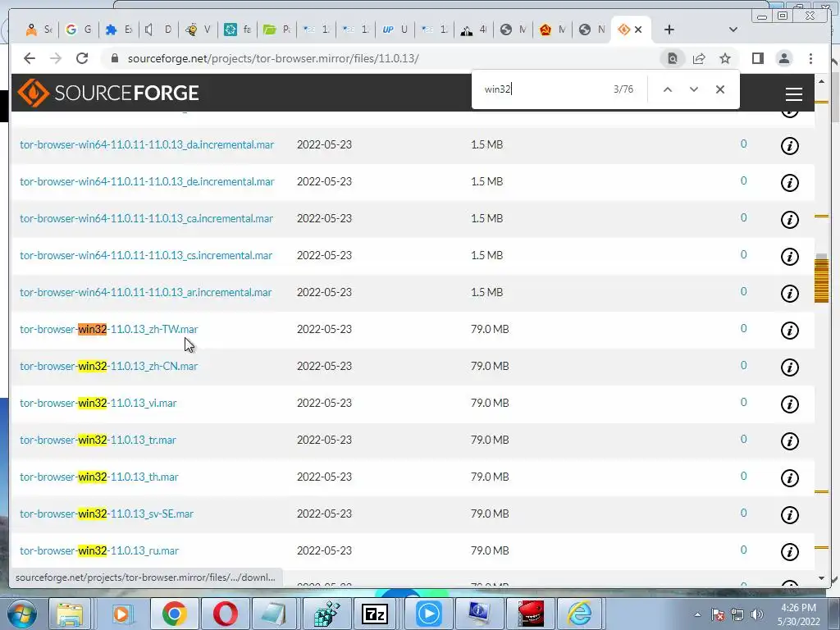Open info icon for ar.incremental.mar row
This screenshot has height=630, width=840.
point(790,293)
